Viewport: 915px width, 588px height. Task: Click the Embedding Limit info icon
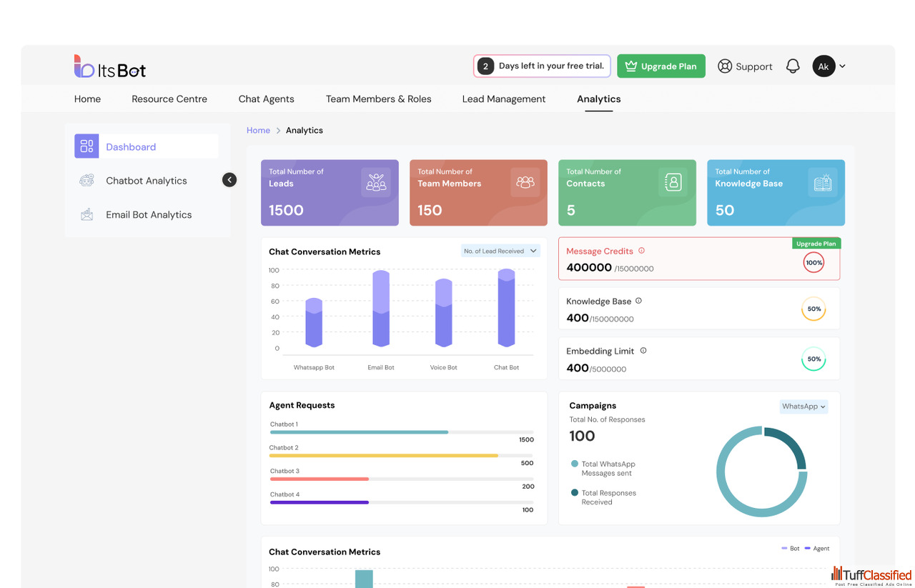click(643, 351)
